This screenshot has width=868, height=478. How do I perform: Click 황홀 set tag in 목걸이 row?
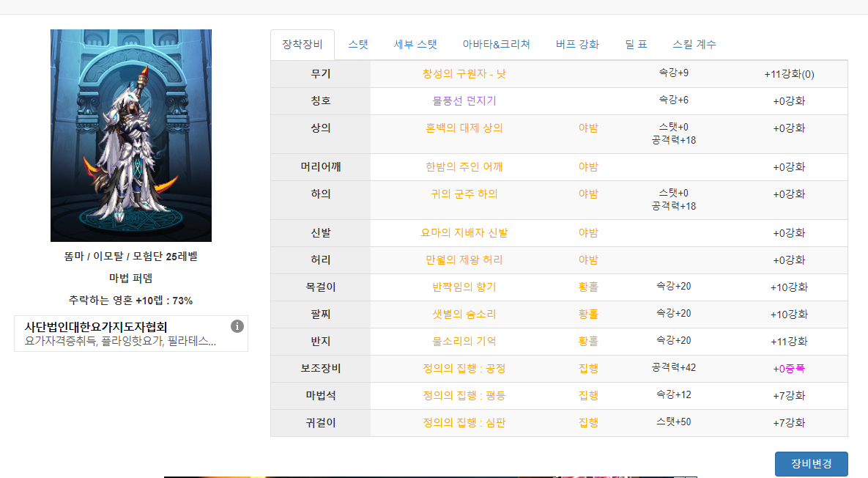tap(588, 287)
